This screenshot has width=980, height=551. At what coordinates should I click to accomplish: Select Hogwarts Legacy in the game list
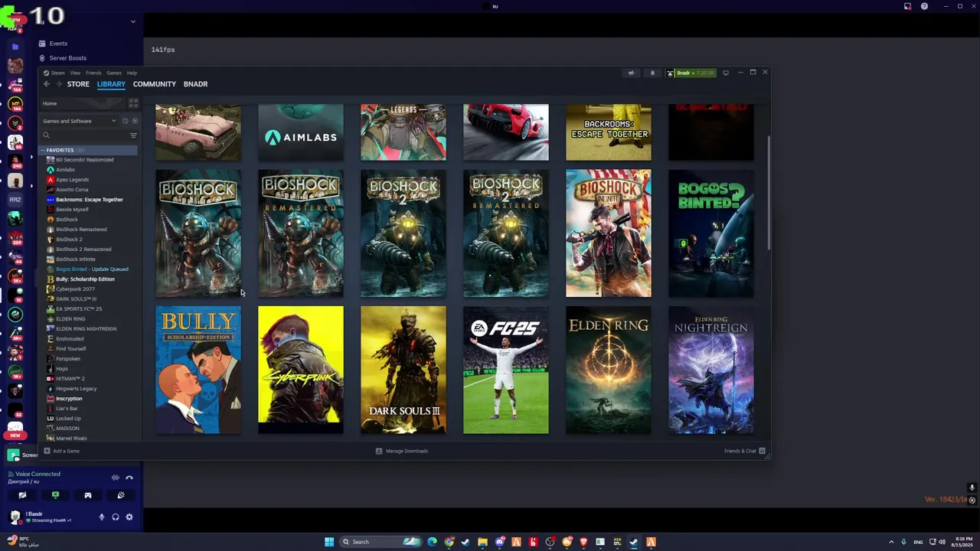(76, 389)
